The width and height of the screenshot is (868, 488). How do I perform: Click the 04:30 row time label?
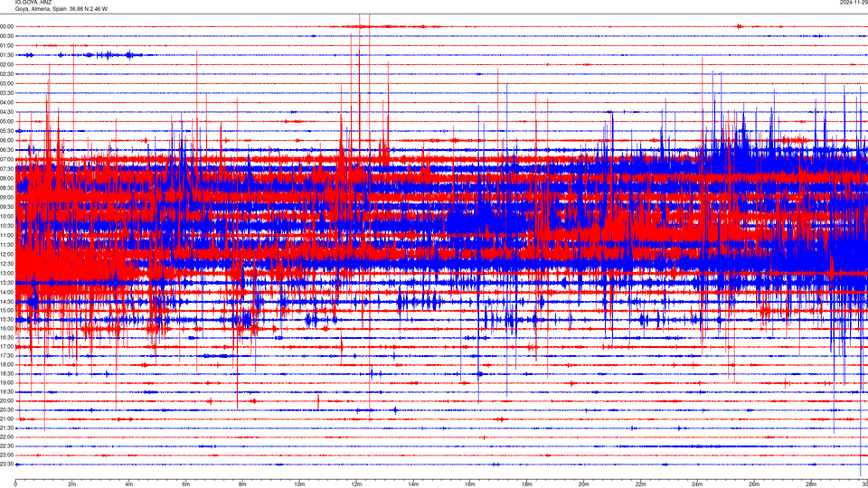point(7,112)
